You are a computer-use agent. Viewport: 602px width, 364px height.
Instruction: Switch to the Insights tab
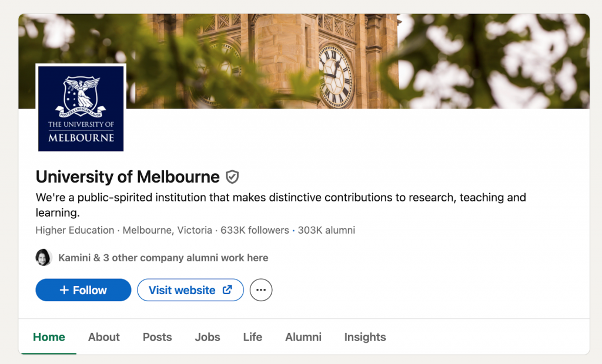(364, 337)
